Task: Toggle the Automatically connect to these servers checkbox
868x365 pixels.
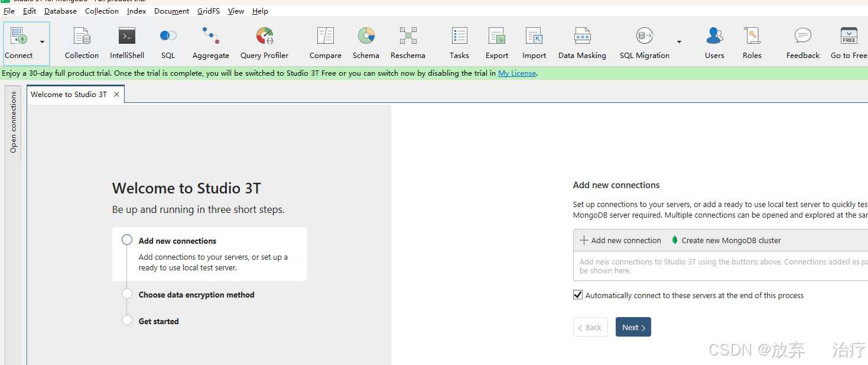Action: [x=578, y=295]
